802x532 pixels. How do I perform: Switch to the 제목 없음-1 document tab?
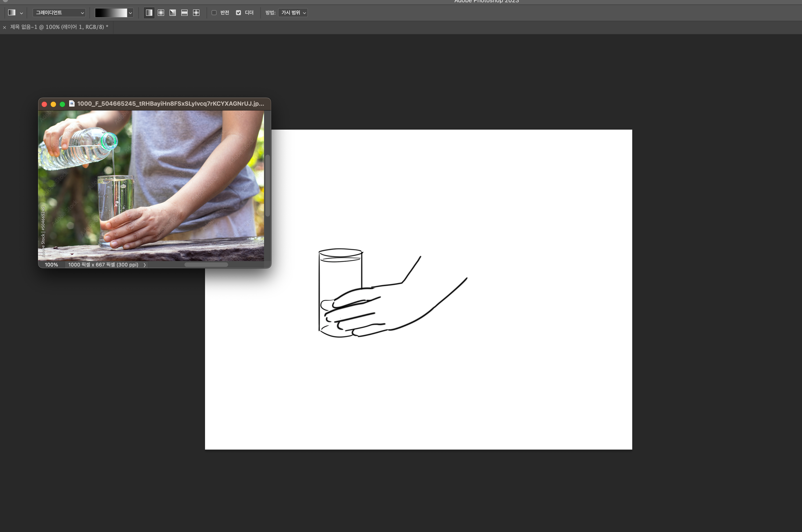[59, 27]
